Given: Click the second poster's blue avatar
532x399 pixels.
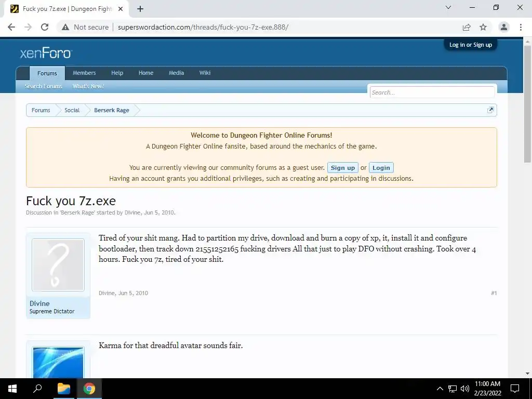Looking at the screenshot, I should click(x=58, y=362).
